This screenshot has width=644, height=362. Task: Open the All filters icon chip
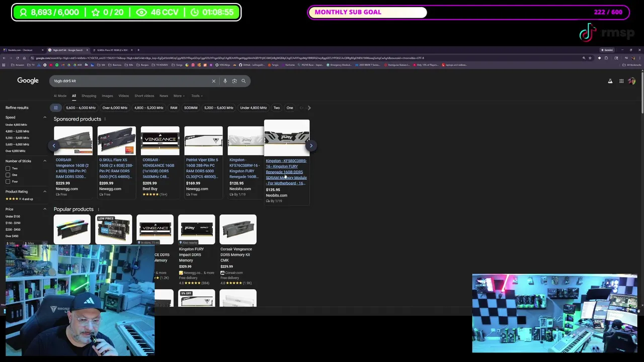point(56,108)
